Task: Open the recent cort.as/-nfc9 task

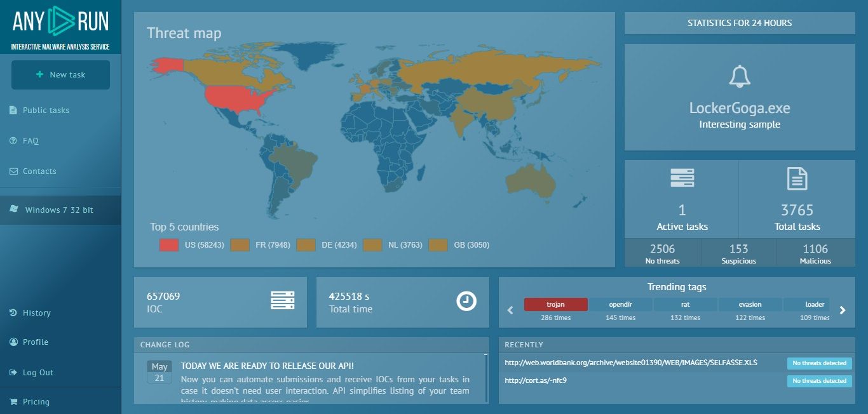Action: 536,380
